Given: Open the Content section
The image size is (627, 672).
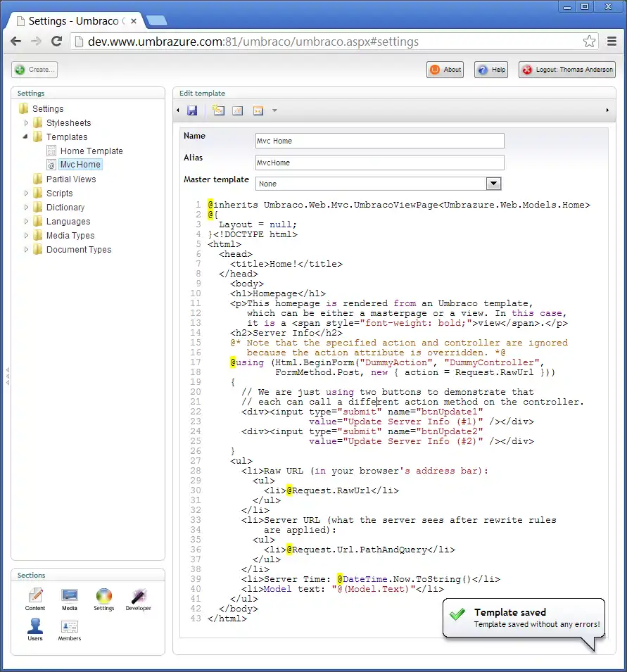Looking at the screenshot, I should [x=35, y=599].
